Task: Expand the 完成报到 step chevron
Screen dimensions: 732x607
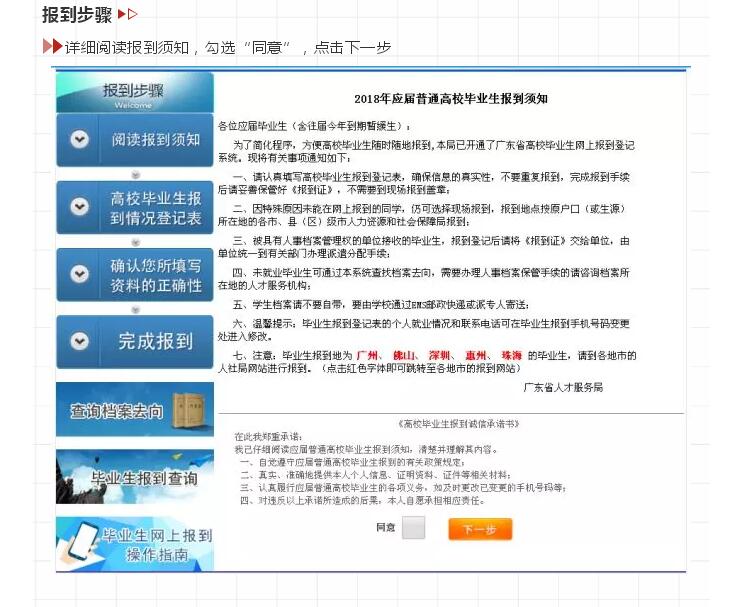Action: click(x=80, y=341)
